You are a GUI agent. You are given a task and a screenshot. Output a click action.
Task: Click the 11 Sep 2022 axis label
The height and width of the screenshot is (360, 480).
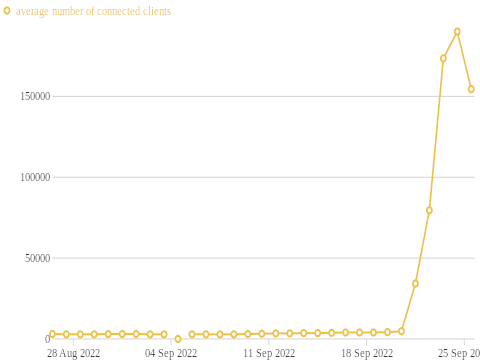coord(269,353)
